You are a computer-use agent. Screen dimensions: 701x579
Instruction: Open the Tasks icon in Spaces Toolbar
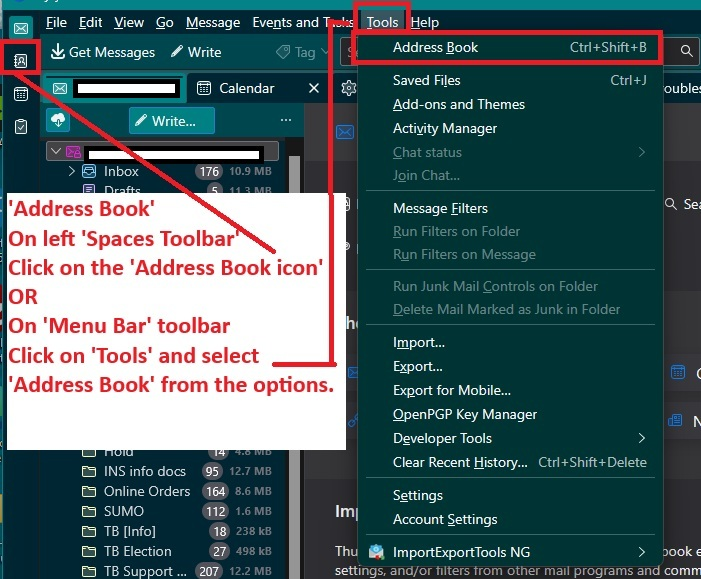[x=21, y=127]
